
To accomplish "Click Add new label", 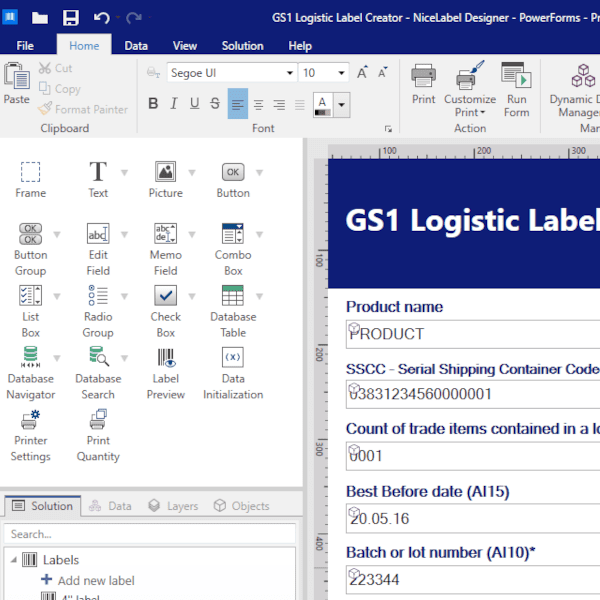I will (88, 580).
